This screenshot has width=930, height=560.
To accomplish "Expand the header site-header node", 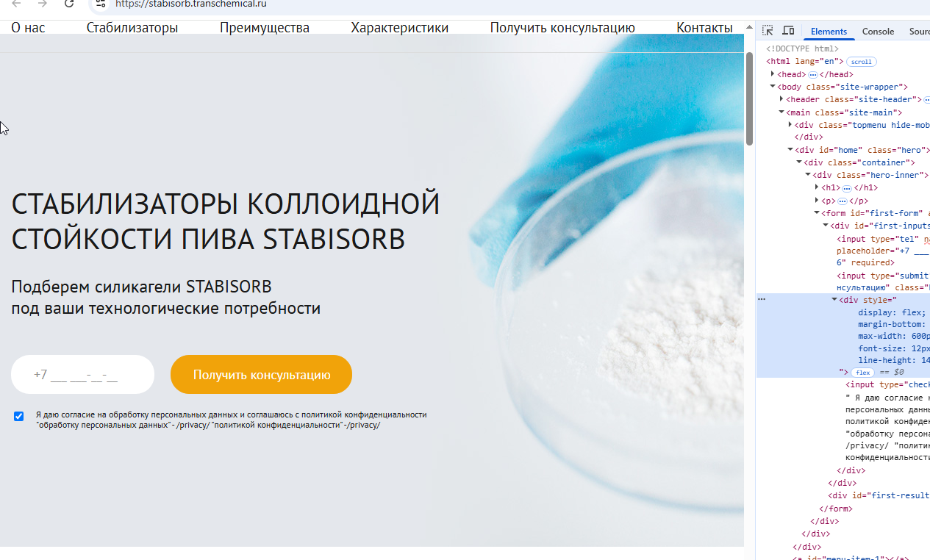I will [x=781, y=99].
